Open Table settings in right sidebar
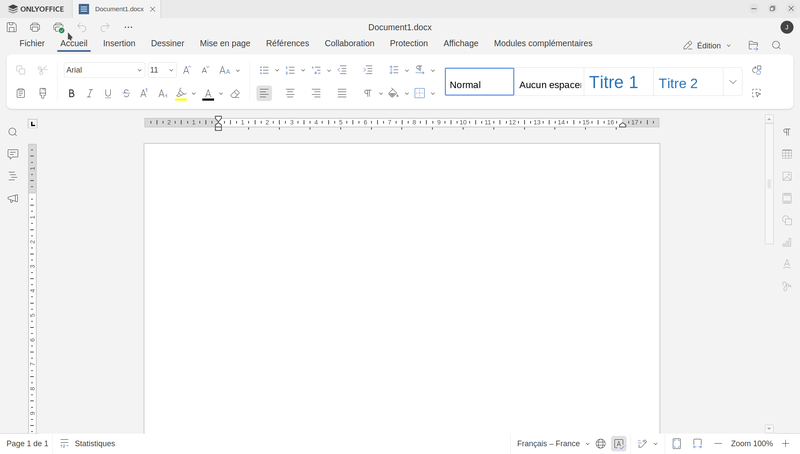This screenshot has height=454, width=800. (787, 154)
